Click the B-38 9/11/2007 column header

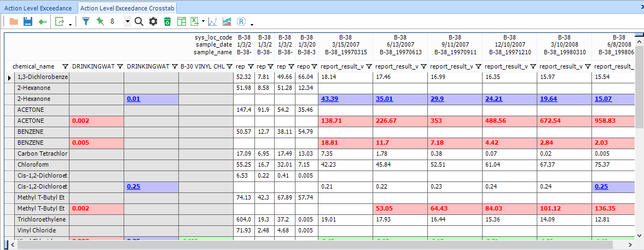tap(455, 45)
